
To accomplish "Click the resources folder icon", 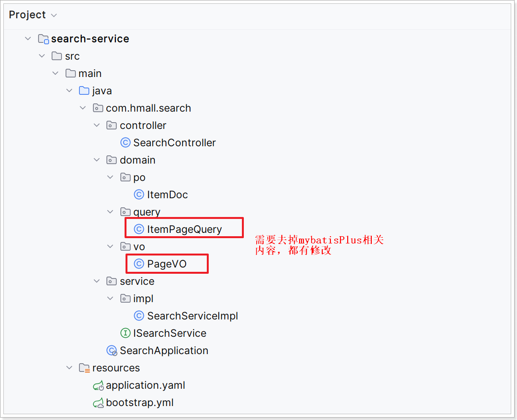I will tap(84, 368).
